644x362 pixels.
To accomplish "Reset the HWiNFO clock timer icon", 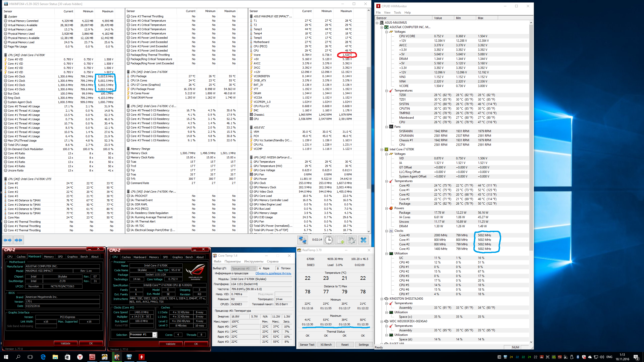I will 329,240.
